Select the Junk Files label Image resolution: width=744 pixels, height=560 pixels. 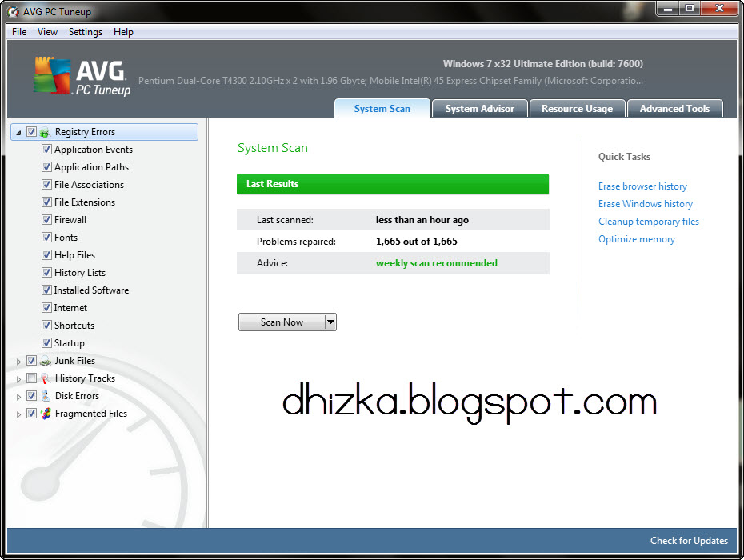(75, 361)
